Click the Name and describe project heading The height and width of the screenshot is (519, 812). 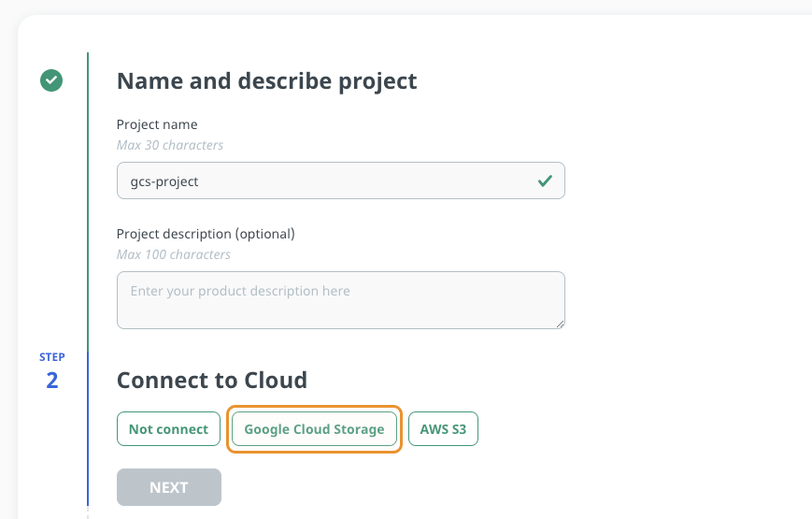[x=266, y=80]
